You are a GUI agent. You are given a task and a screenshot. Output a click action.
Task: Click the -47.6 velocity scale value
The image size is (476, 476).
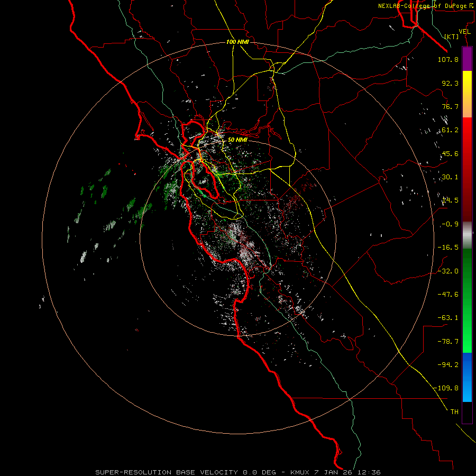pos(448,295)
